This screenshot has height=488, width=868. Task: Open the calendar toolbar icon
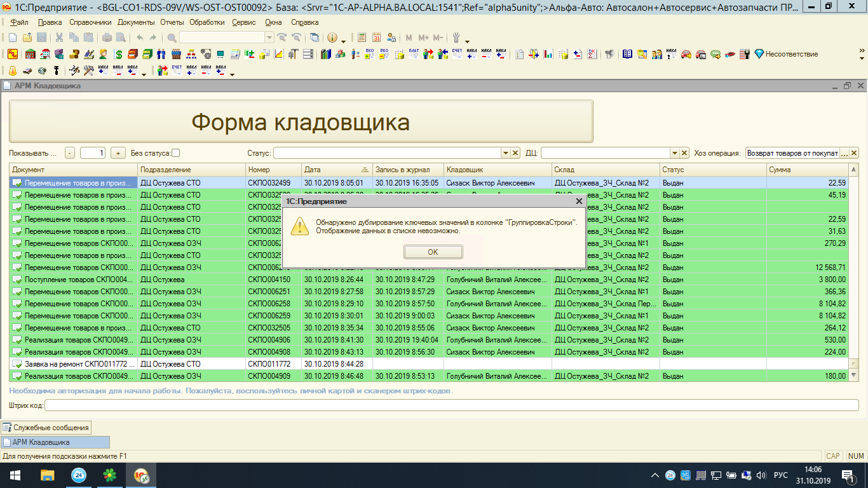(x=376, y=38)
